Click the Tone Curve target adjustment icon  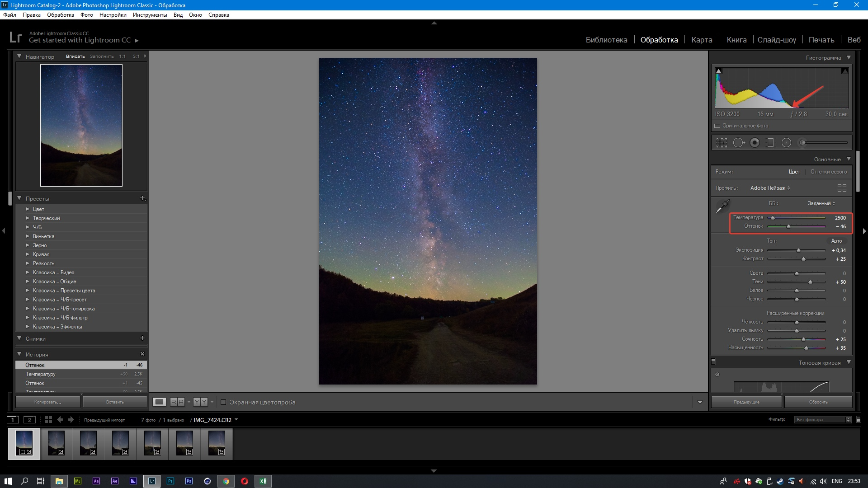coord(717,374)
